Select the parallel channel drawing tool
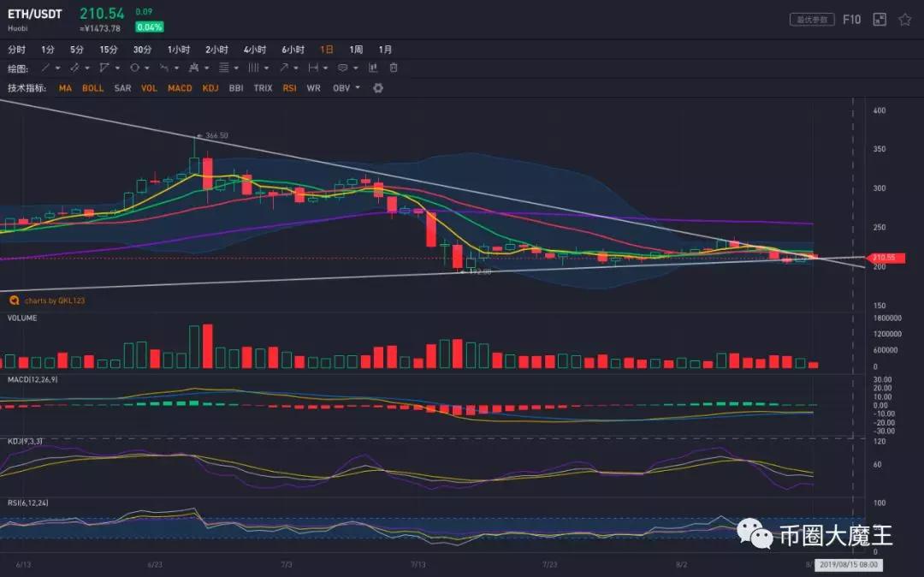 [74, 68]
